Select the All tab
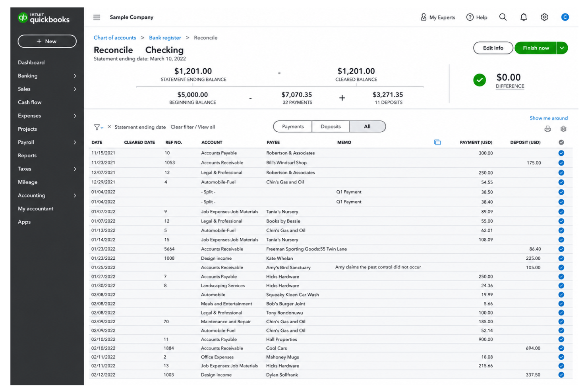Screen dimensions: 588x392 coord(367,127)
